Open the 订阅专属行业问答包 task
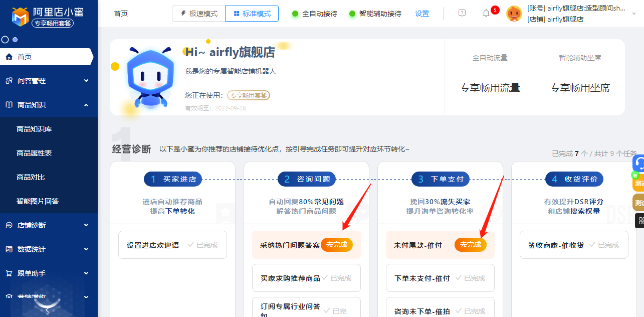Viewport: 644px width, 317px height. coord(306,307)
